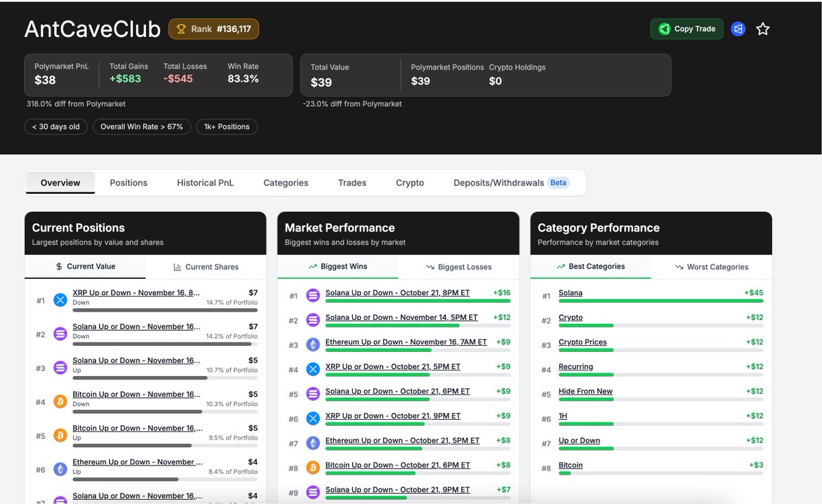Click Solana icon beside October 21, 8PM win
This screenshot has width=822, height=504.
(x=313, y=296)
